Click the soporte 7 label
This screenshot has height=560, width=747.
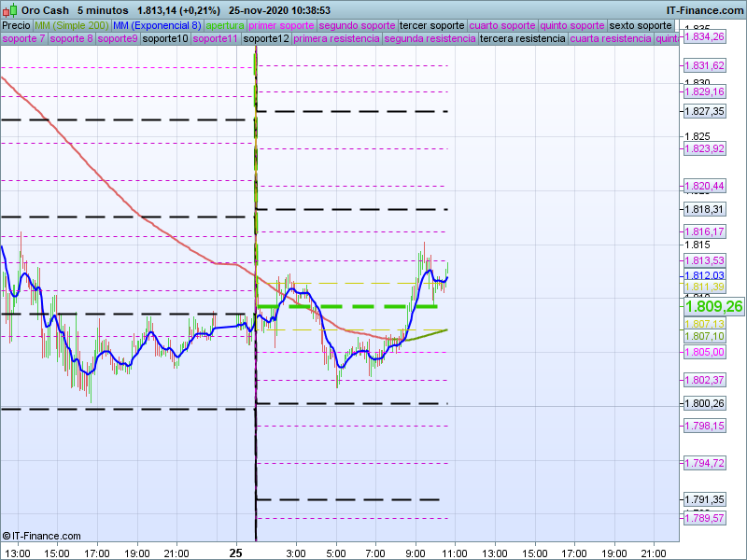tap(23, 39)
